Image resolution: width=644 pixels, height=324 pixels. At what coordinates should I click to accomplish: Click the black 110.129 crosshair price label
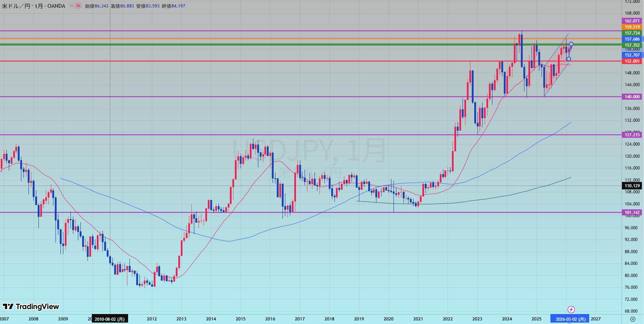pos(632,185)
